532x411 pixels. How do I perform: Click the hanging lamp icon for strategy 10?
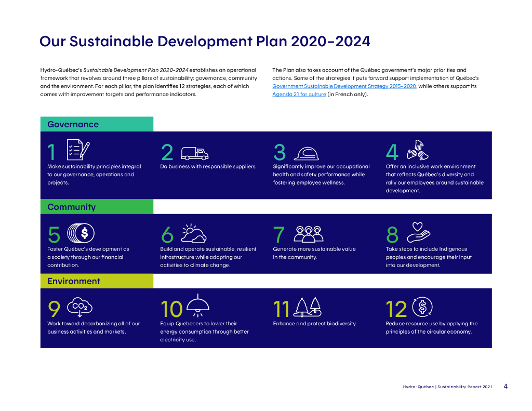tap(198, 306)
